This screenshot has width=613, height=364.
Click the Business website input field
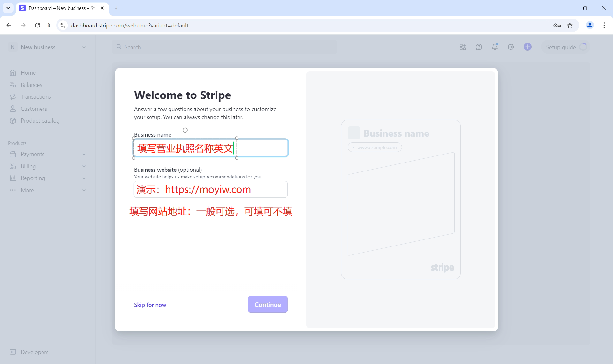pyautogui.click(x=210, y=189)
